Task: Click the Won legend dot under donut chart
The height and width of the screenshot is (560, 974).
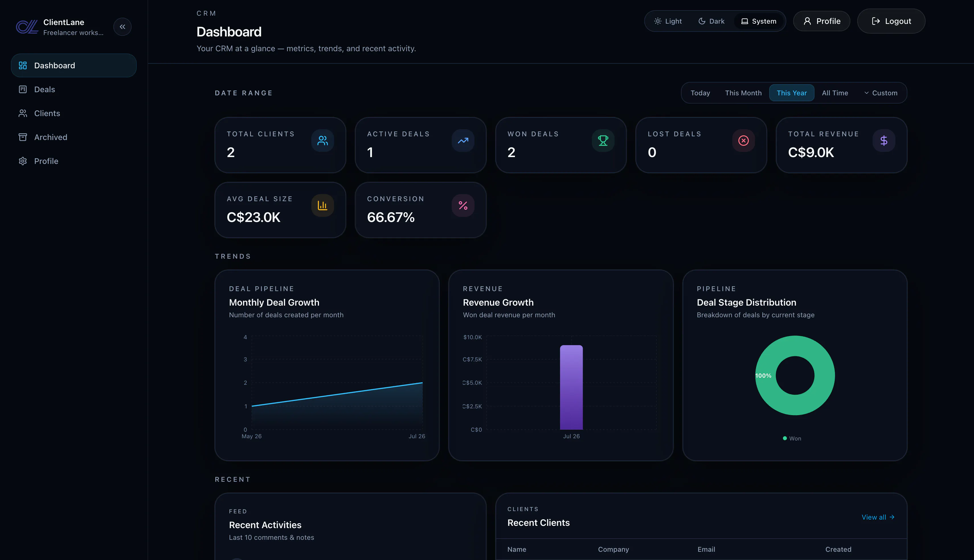Action: pos(785,438)
